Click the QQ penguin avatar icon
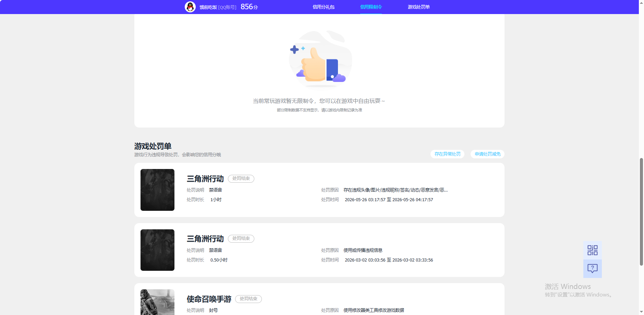 [190, 7]
